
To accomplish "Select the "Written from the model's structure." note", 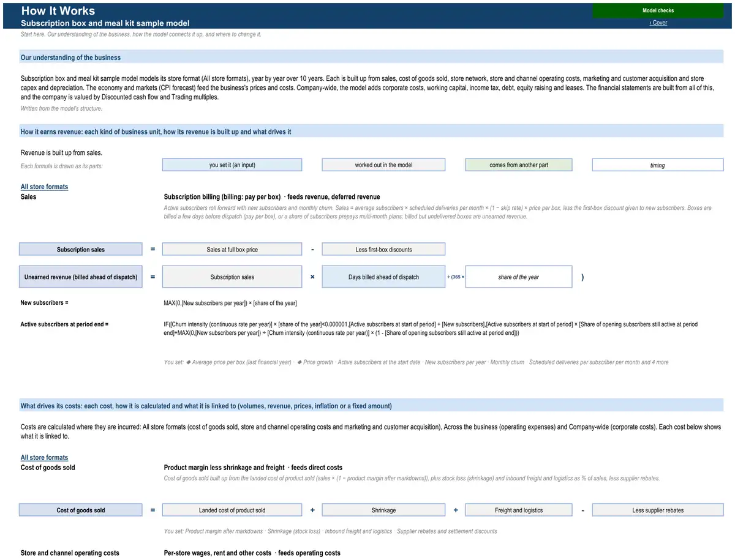I will click(x=61, y=108).
